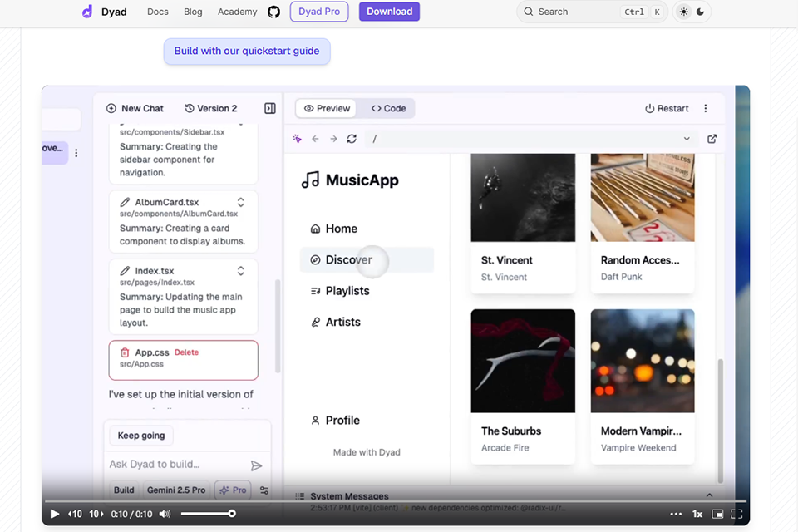The height and width of the screenshot is (532, 798).
Task: Collapse the System Messages panel chevron
Action: click(709, 495)
